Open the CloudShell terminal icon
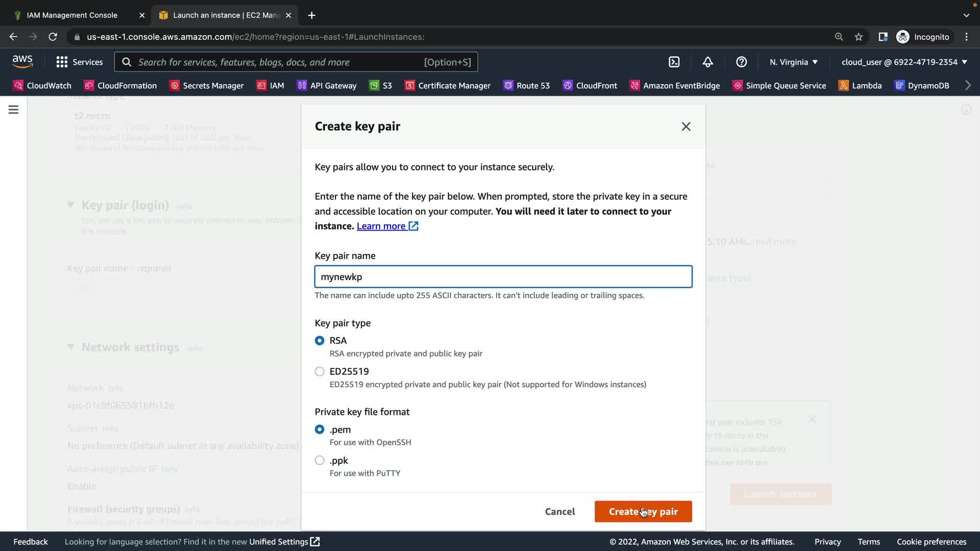The image size is (980, 551). pyautogui.click(x=674, y=62)
